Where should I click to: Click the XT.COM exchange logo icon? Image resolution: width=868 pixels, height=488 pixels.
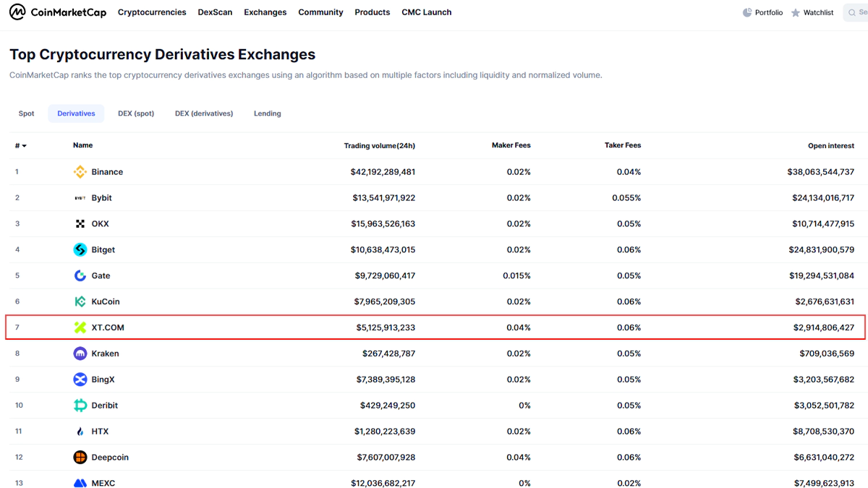pos(80,328)
